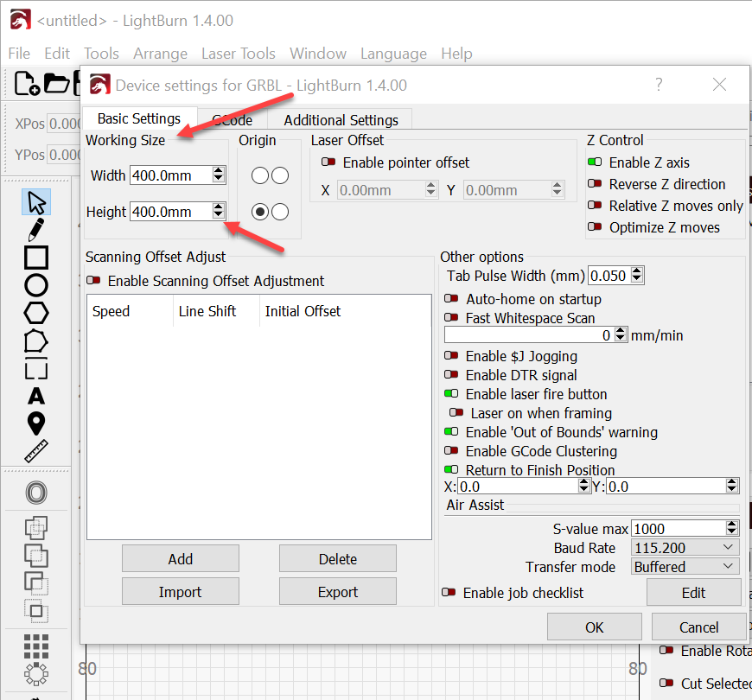Choose the Draw Lines pencil tool
This screenshot has width=752, height=700.
36,229
